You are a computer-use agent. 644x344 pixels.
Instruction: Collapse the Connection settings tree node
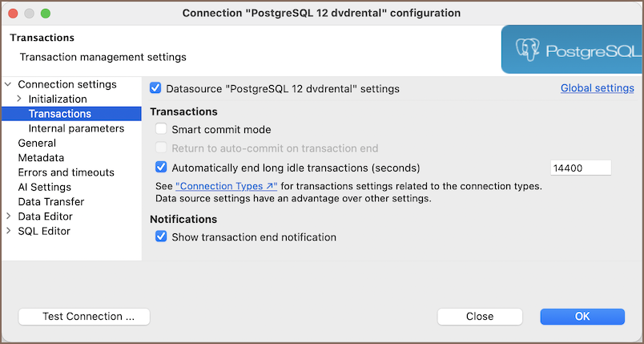click(8, 84)
